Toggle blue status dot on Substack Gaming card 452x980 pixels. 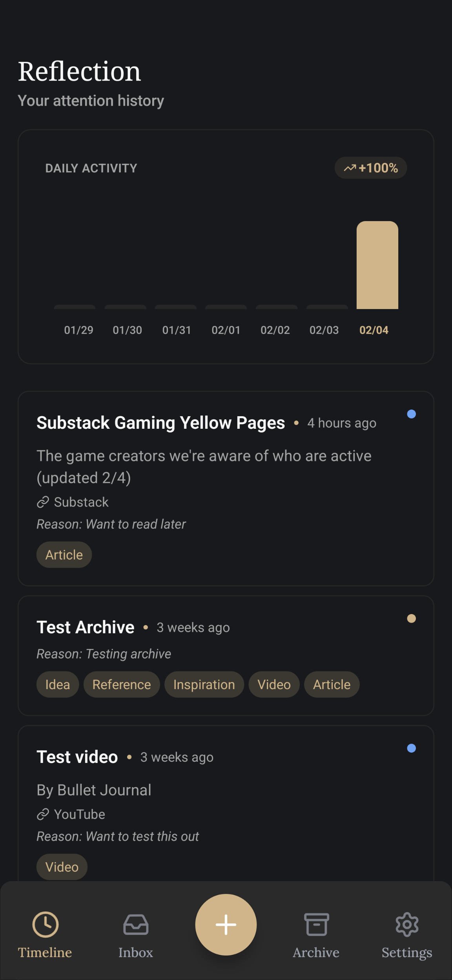[x=411, y=414]
